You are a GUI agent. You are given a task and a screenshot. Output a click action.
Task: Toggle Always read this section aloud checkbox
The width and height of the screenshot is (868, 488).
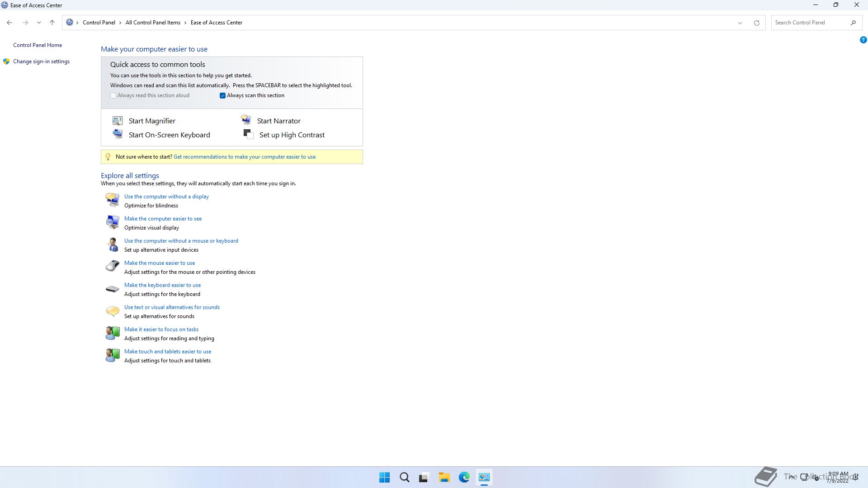click(x=113, y=95)
